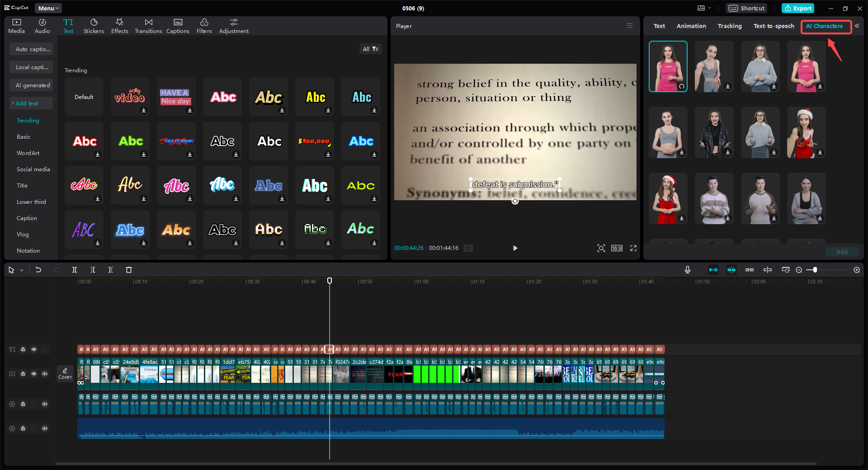Mute the main video track audio

pyautogui.click(x=45, y=374)
